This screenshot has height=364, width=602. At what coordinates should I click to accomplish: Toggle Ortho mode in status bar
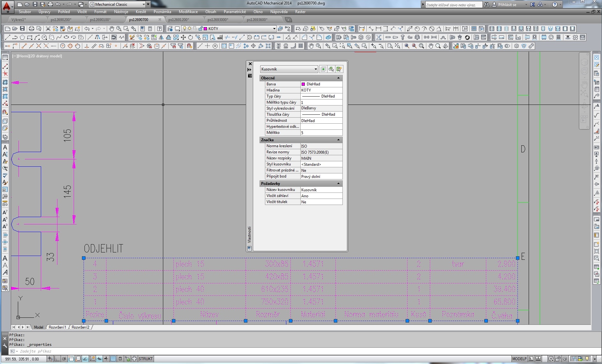click(57, 359)
